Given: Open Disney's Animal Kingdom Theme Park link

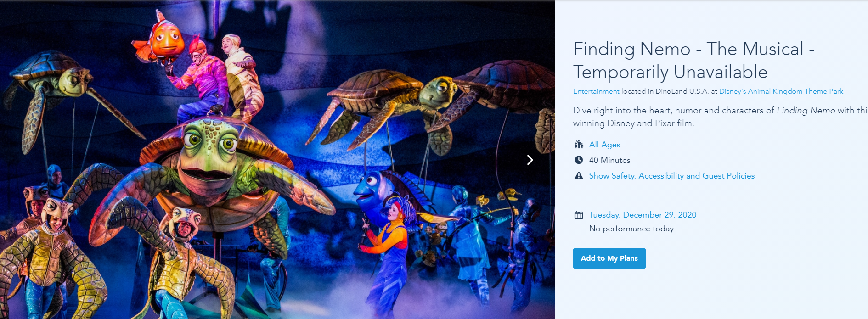Looking at the screenshot, I should coord(781,91).
